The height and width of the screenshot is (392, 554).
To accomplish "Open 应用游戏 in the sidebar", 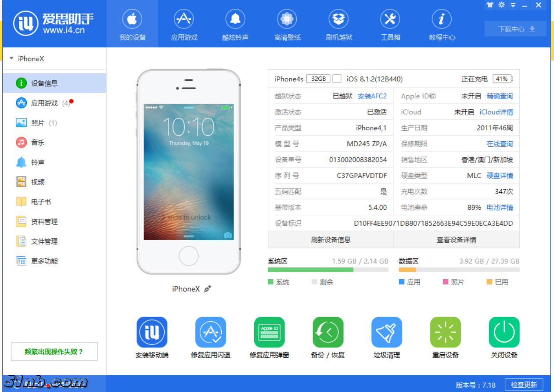I will 54,103.
